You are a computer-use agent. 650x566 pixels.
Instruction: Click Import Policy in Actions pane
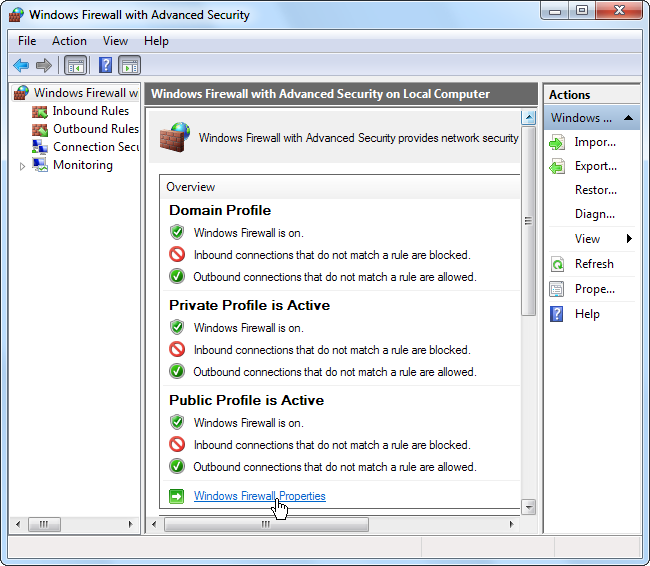[595, 142]
